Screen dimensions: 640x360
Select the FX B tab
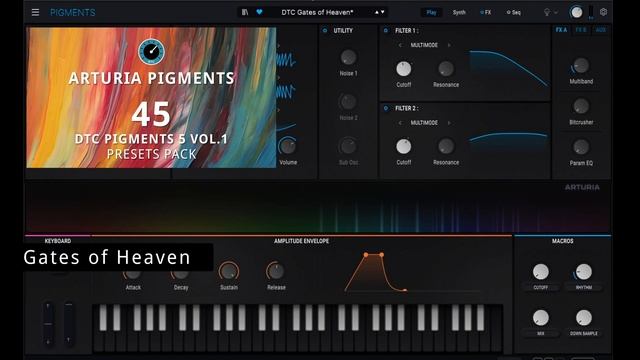(581, 30)
